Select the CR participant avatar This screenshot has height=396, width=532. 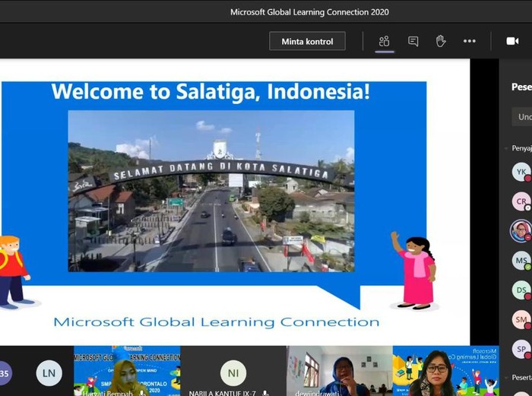pos(521,201)
